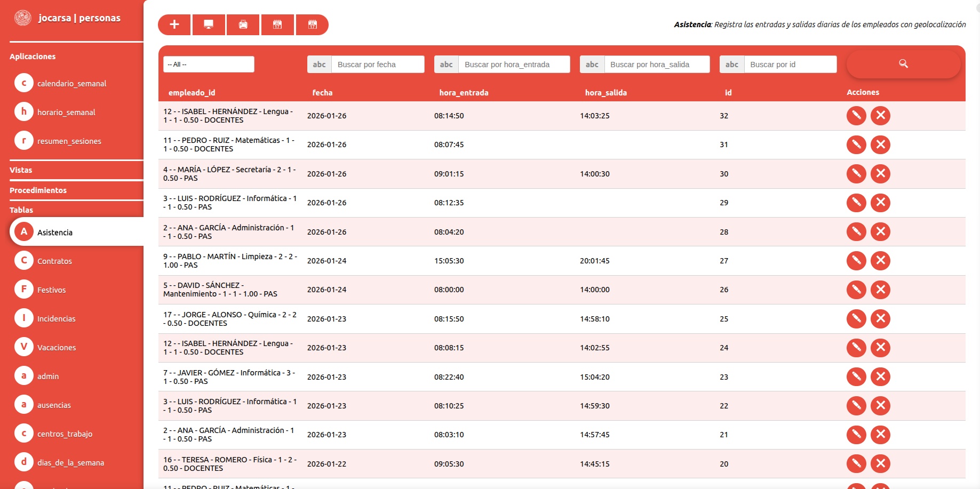Click the magnifying glass search button
The image size is (980, 489).
pyautogui.click(x=903, y=64)
